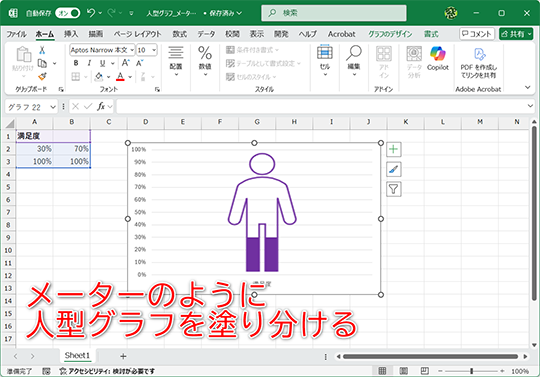
Task: Click the Undo arrow icon
Action: (x=91, y=13)
